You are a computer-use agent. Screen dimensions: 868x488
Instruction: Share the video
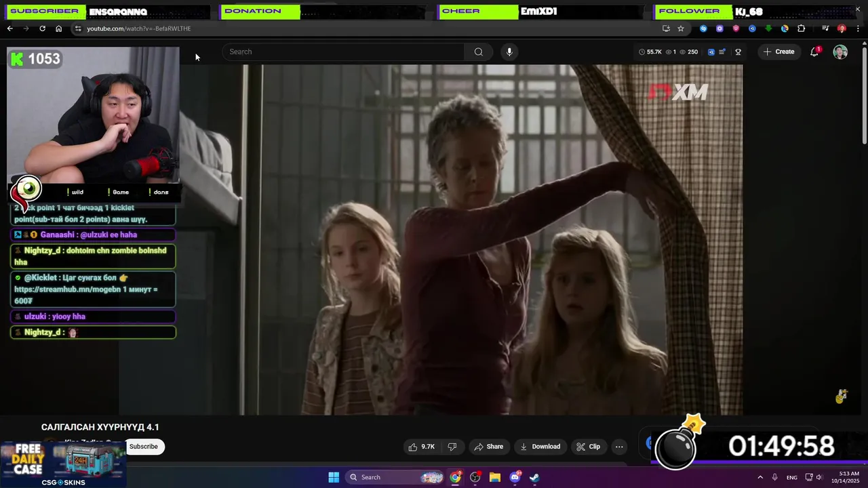[x=488, y=447]
